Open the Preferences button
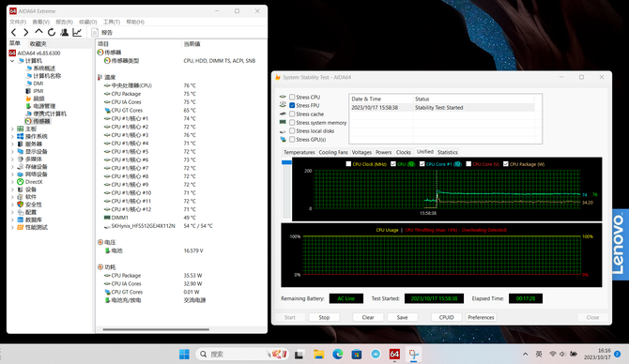 click(481, 317)
